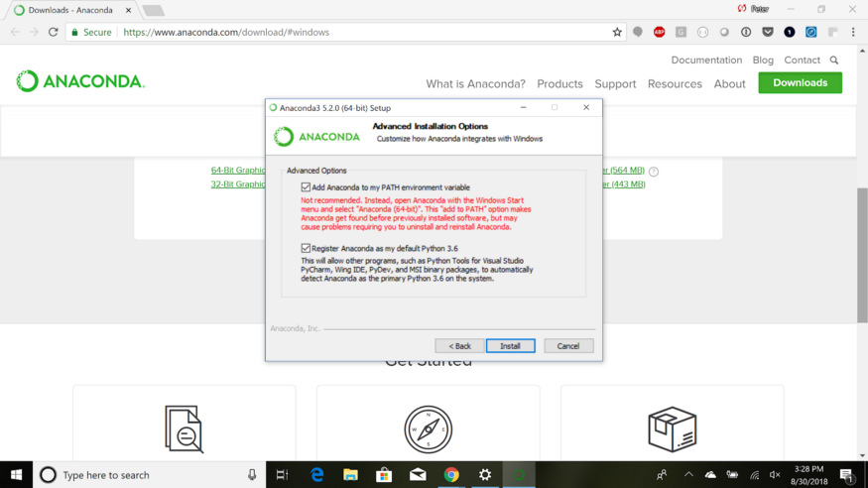
Task: Click the Wi-Fi network tray icon
Action: point(754,475)
